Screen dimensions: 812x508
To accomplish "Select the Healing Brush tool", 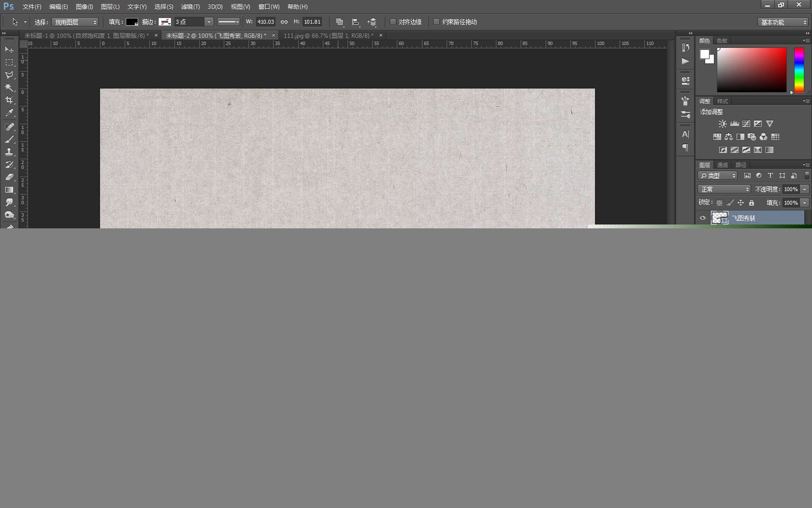I will (9, 127).
